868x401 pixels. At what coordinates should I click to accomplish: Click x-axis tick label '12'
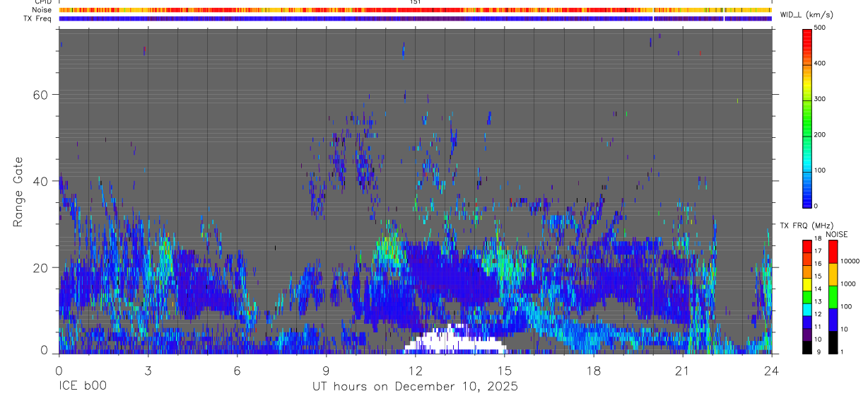pos(415,370)
